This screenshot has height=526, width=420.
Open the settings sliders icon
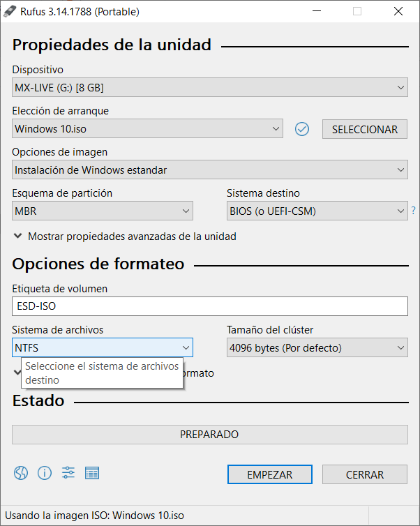pyautogui.click(x=68, y=473)
